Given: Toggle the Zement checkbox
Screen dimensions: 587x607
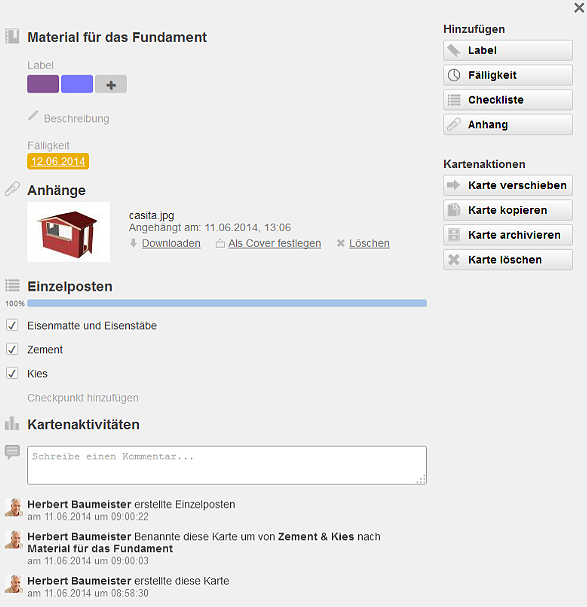Looking at the screenshot, I should 12,349.
